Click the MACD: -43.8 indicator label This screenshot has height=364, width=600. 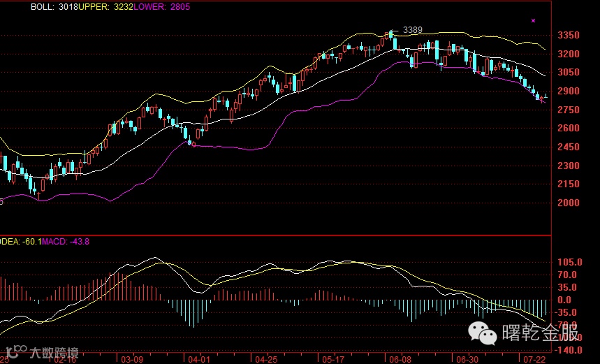[66, 242]
